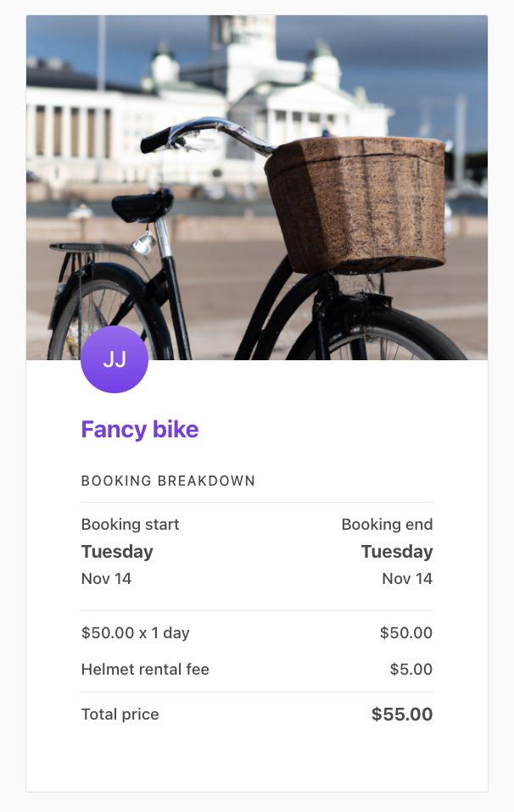The image size is (514, 812).
Task: Select the Tuesday booking end day
Action: click(x=396, y=552)
